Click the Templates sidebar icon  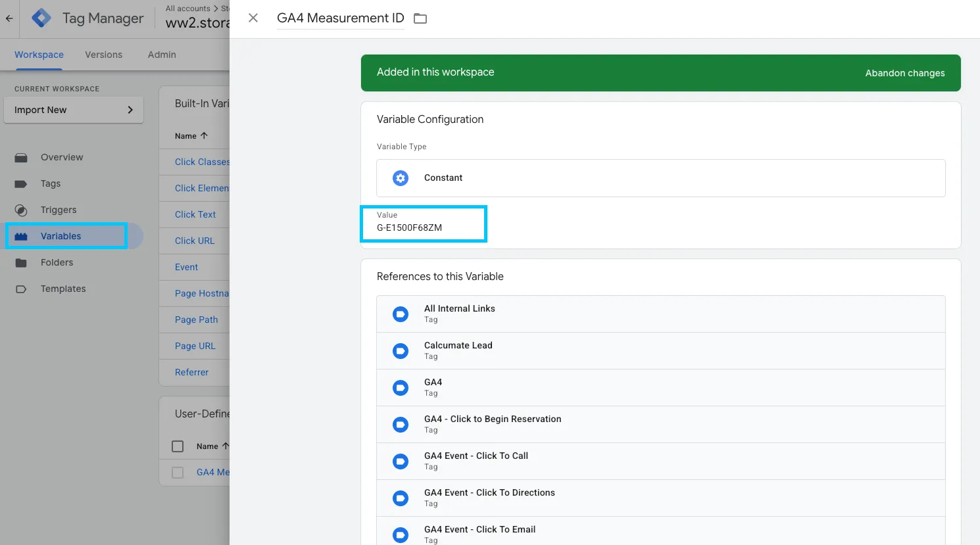click(21, 289)
